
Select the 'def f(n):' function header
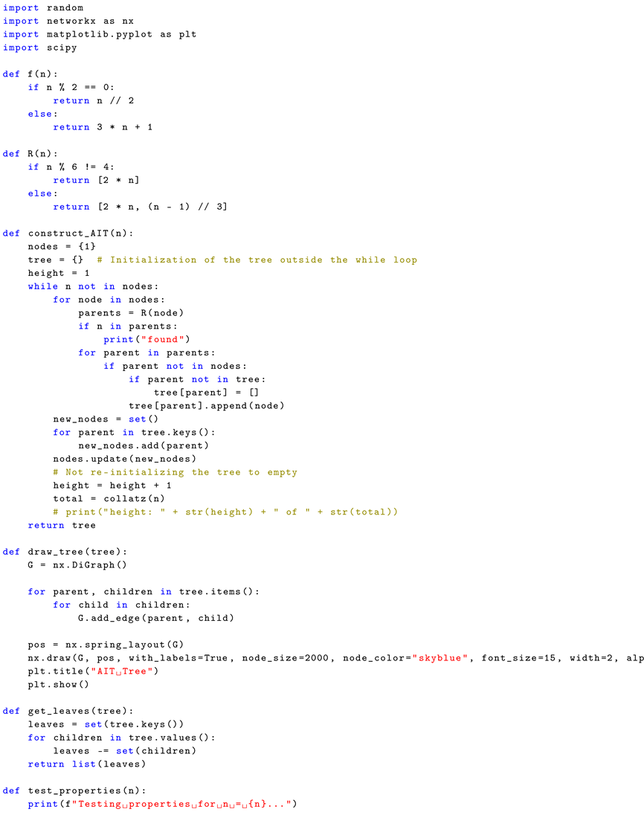click(30, 74)
